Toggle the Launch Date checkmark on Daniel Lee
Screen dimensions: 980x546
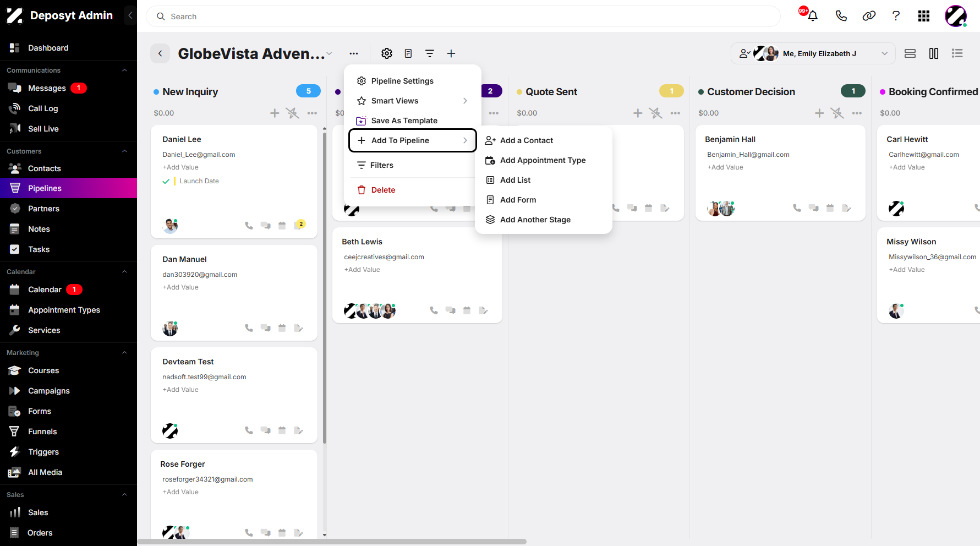(166, 181)
